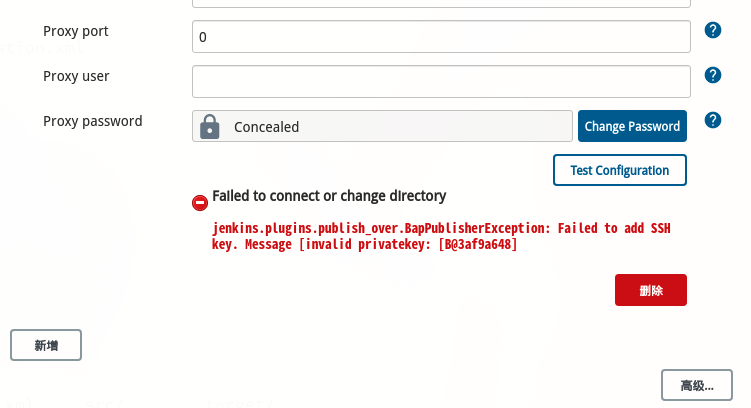Click the BapPublisherException error message text
Viewport: 751px width, 408px height.
pyautogui.click(x=441, y=228)
